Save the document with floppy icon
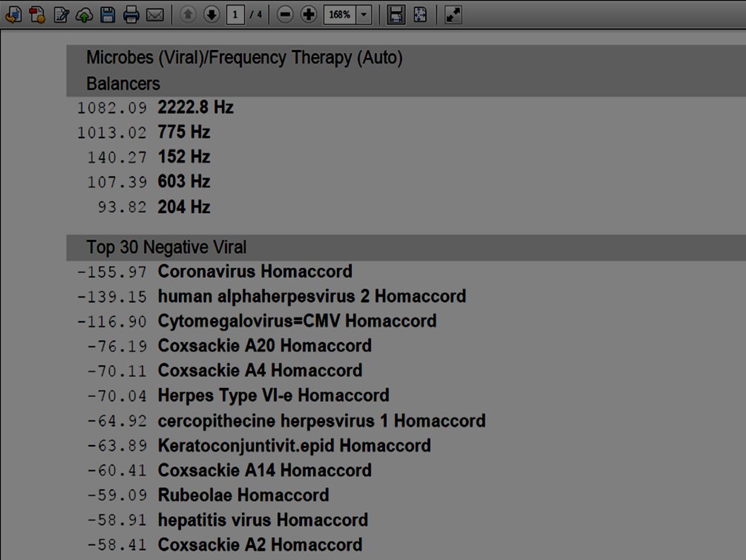746x560 pixels. (x=108, y=15)
